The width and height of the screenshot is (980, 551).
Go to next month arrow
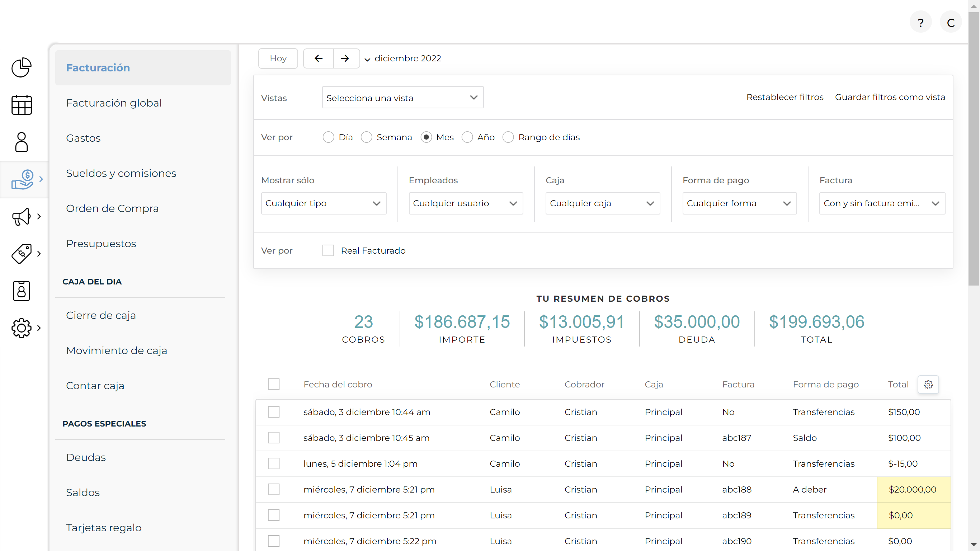[345, 58]
